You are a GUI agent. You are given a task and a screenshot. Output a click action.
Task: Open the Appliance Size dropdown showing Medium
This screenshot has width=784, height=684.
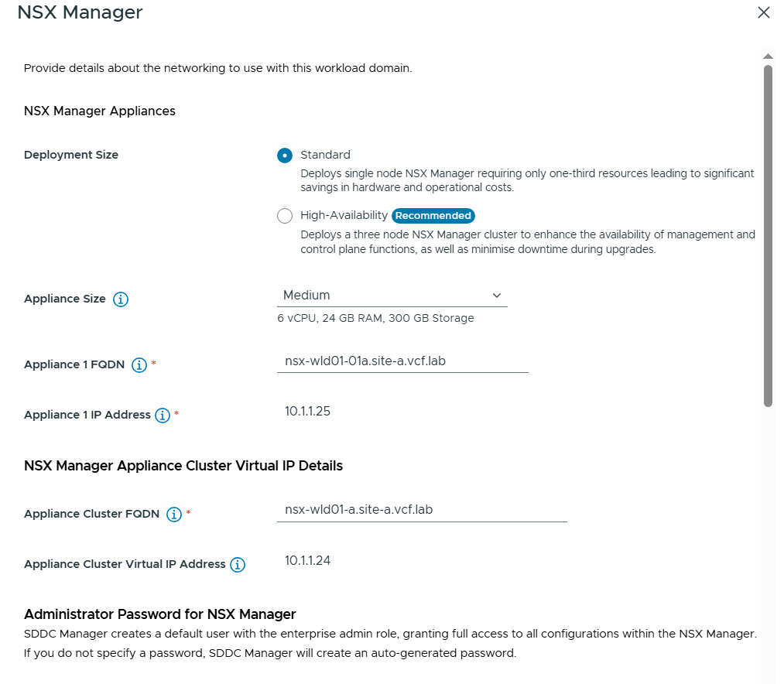tap(392, 296)
